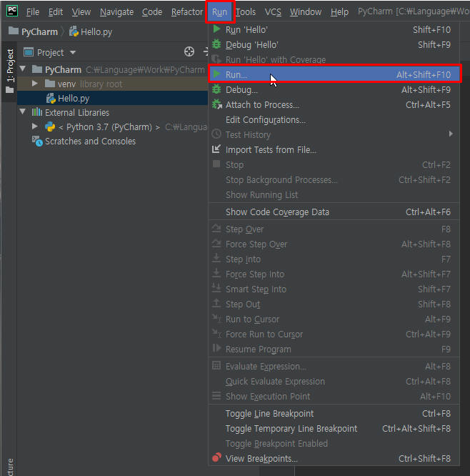Expand the Python 3.7 (PyCharm) node

pos(35,127)
